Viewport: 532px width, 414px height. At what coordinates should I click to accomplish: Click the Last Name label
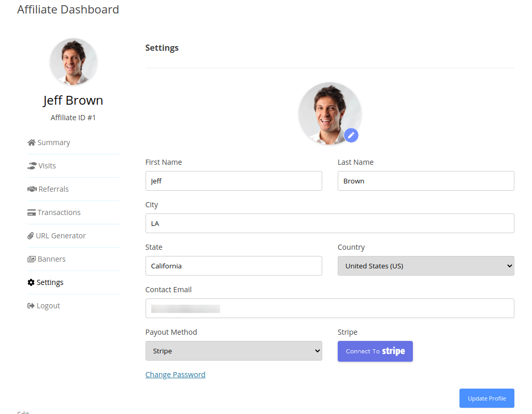[355, 162]
